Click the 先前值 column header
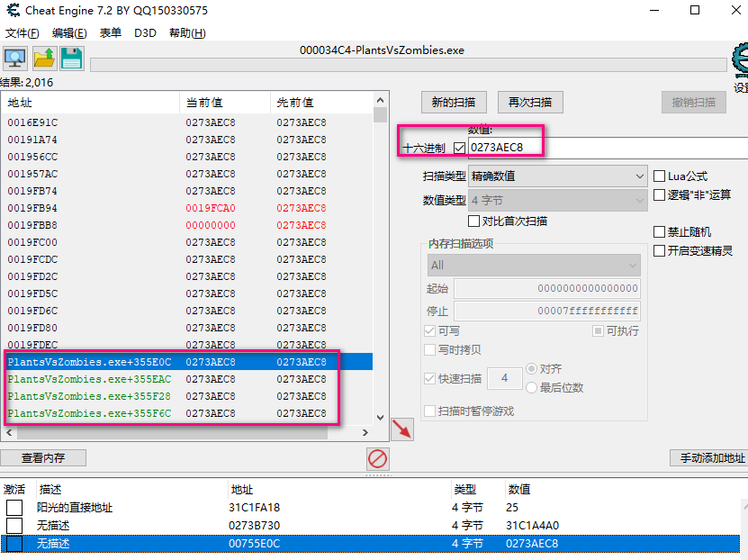This screenshot has height=560, width=748. click(321, 103)
